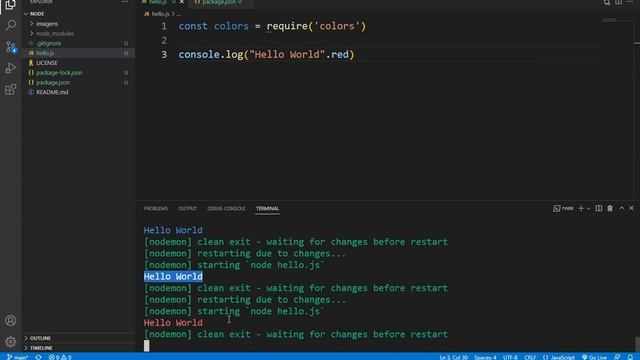The height and width of the screenshot is (360, 640).
Task: Click the new terminal plus icon
Action: (581, 208)
